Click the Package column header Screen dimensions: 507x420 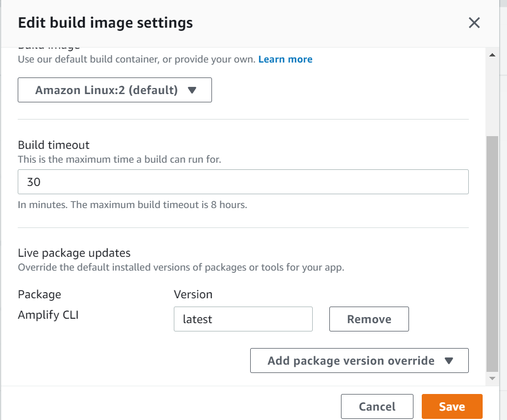pyautogui.click(x=39, y=294)
